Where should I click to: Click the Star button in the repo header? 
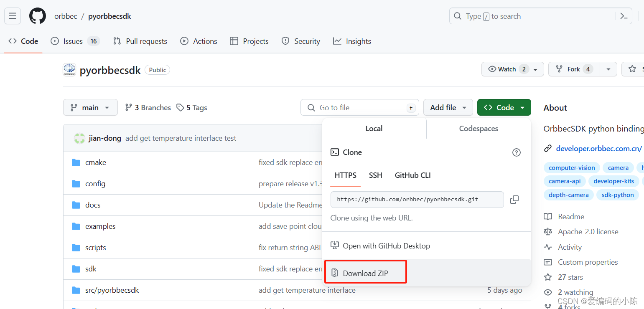coord(633,69)
